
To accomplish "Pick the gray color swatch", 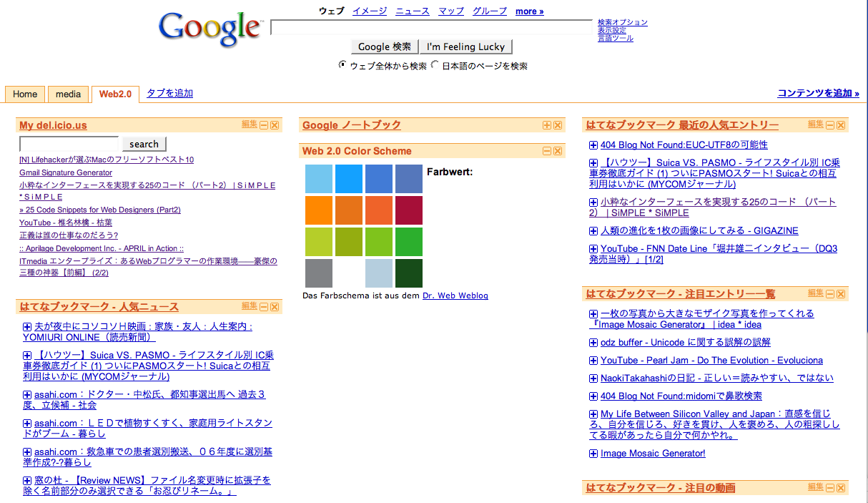I will click(319, 273).
